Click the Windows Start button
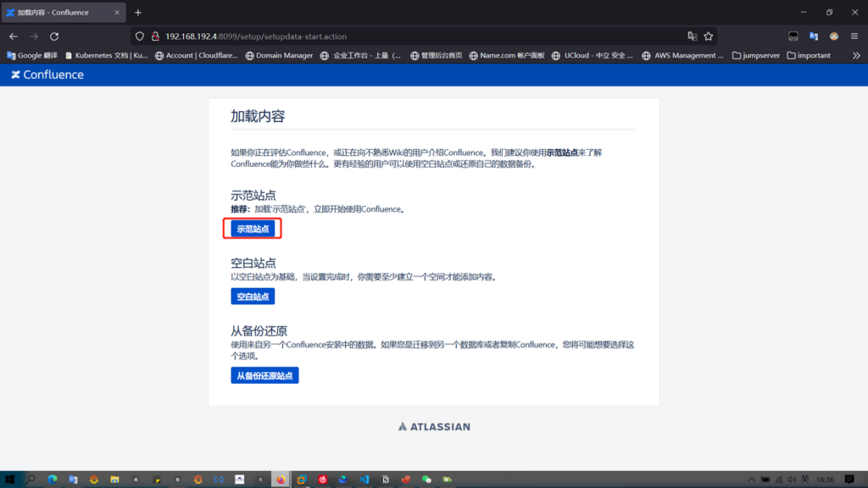Image resolution: width=868 pixels, height=488 pixels. (10, 480)
